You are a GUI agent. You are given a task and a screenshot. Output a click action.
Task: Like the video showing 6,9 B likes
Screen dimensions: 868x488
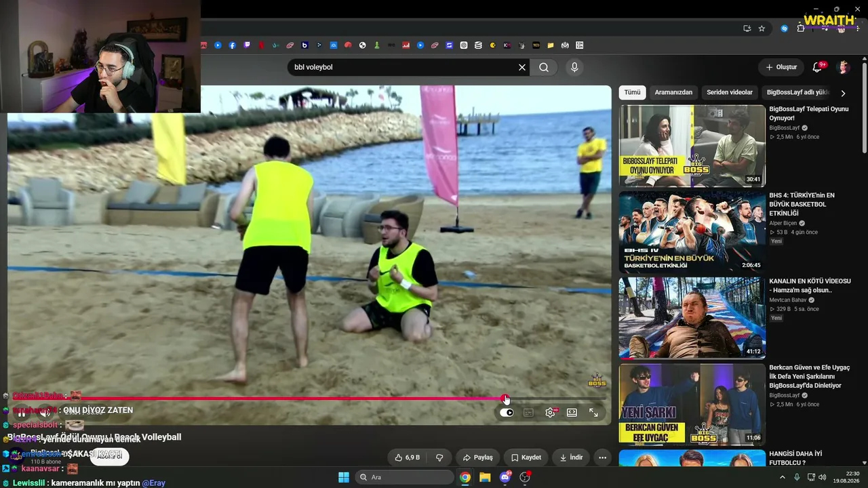click(407, 457)
